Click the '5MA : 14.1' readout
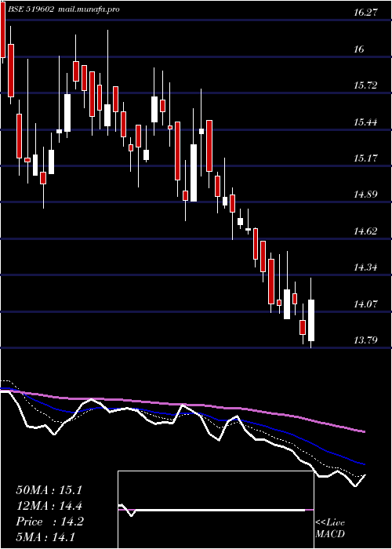Screen dimensions: 392x549 click(x=45, y=537)
